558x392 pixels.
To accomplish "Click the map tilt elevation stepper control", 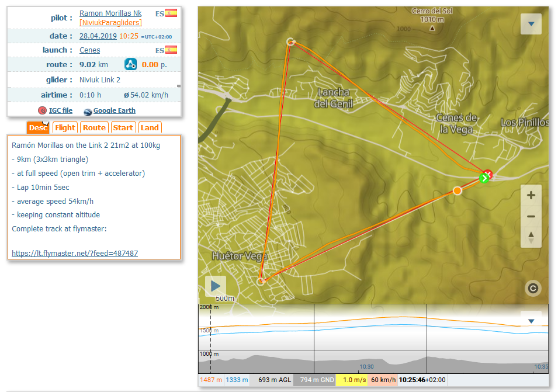I will click(x=531, y=237).
